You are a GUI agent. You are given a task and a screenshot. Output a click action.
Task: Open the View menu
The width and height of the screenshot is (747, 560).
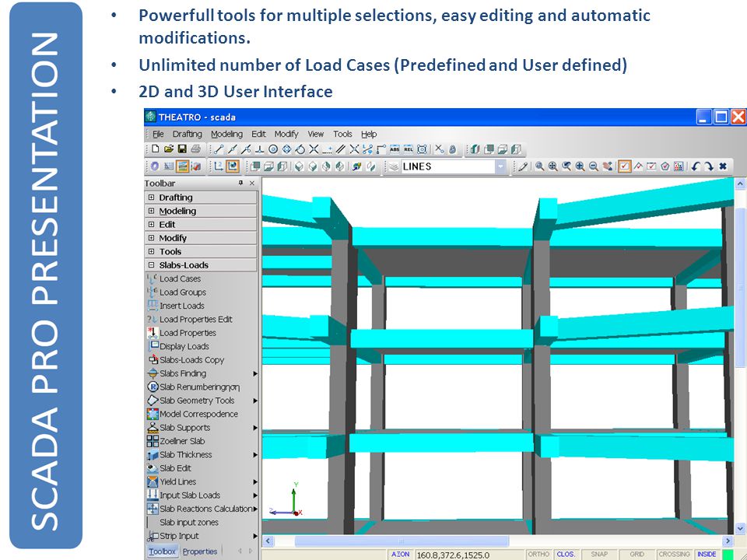[x=315, y=135]
